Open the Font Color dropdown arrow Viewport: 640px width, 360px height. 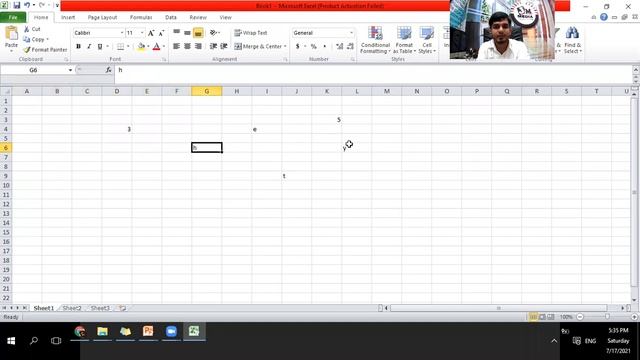(x=164, y=47)
